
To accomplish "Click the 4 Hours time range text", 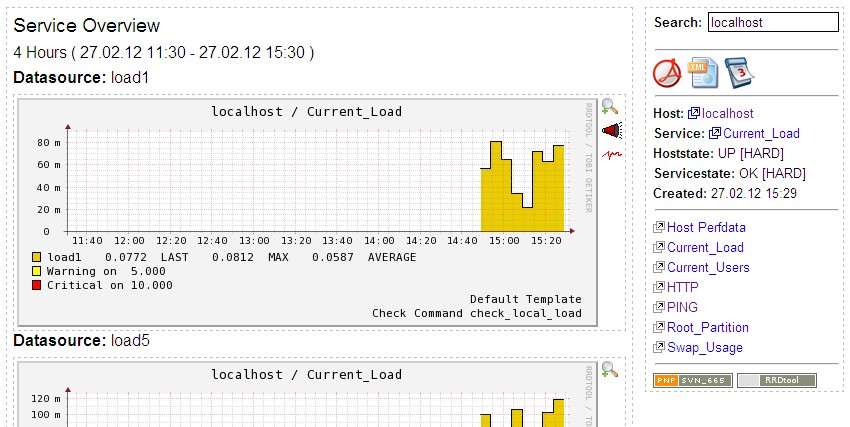I will (164, 53).
